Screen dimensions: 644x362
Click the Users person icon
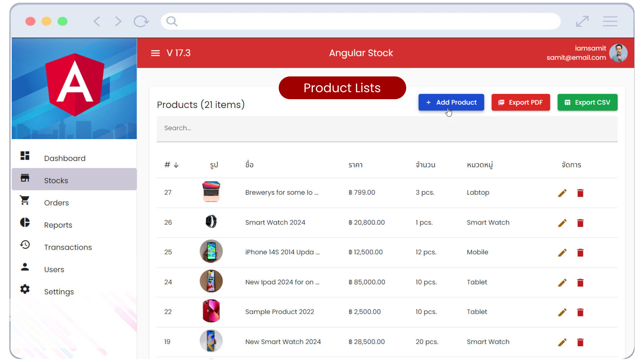tap(25, 267)
